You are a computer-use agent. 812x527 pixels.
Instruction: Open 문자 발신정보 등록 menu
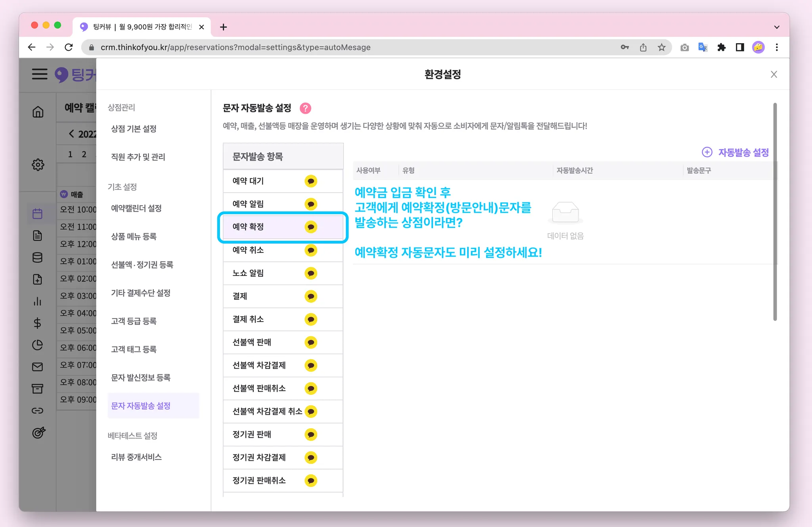click(x=141, y=378)
